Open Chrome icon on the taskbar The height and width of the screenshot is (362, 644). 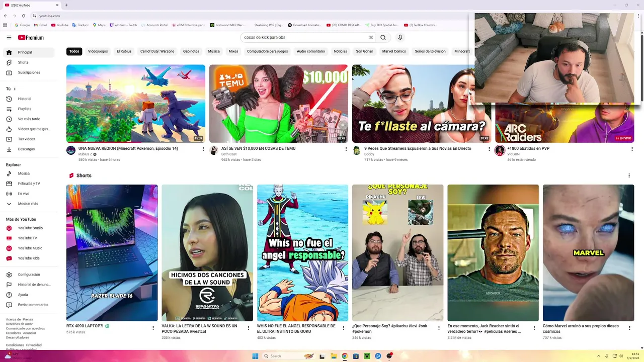[345, 356]
